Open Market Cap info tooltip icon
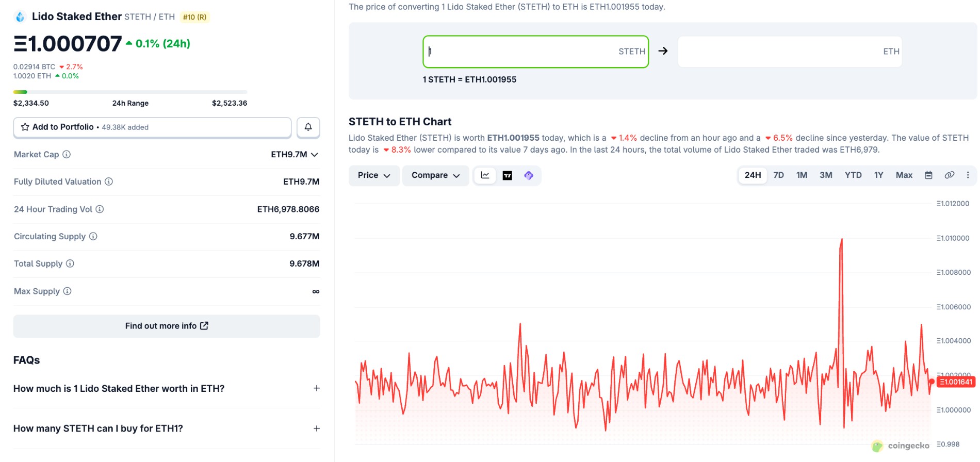Screen dimensions: 980x462 pyautogui.click(x=67, y=154)
